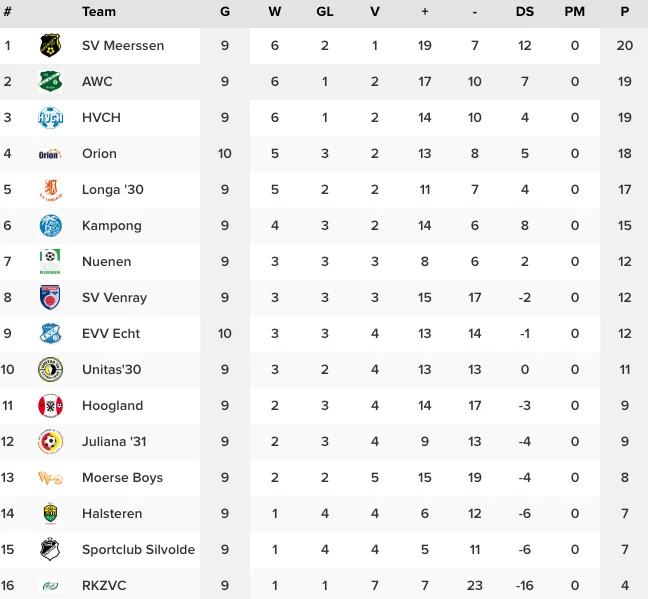
Task: Open the Halsteren team link
Action: 112,513
